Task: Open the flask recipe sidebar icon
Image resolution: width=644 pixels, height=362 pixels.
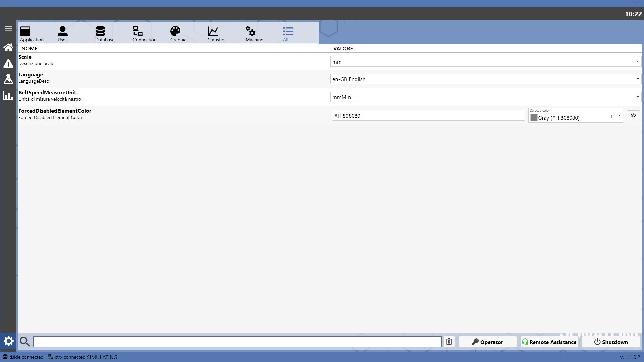Action: (x=8, y=79)
